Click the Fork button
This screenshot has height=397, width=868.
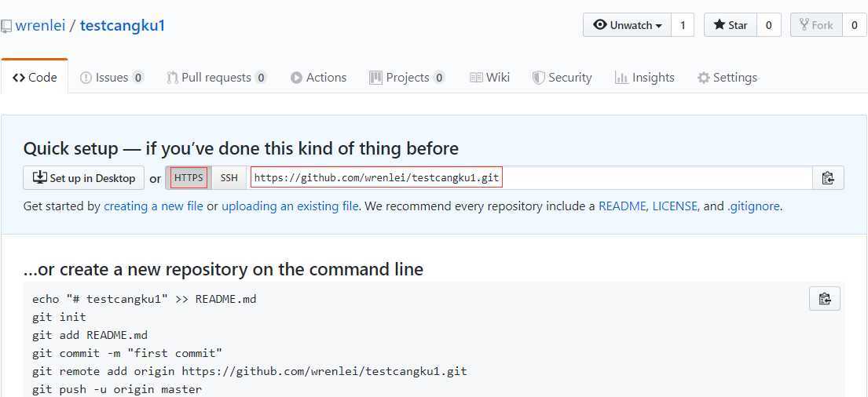(x=816, y=25)
